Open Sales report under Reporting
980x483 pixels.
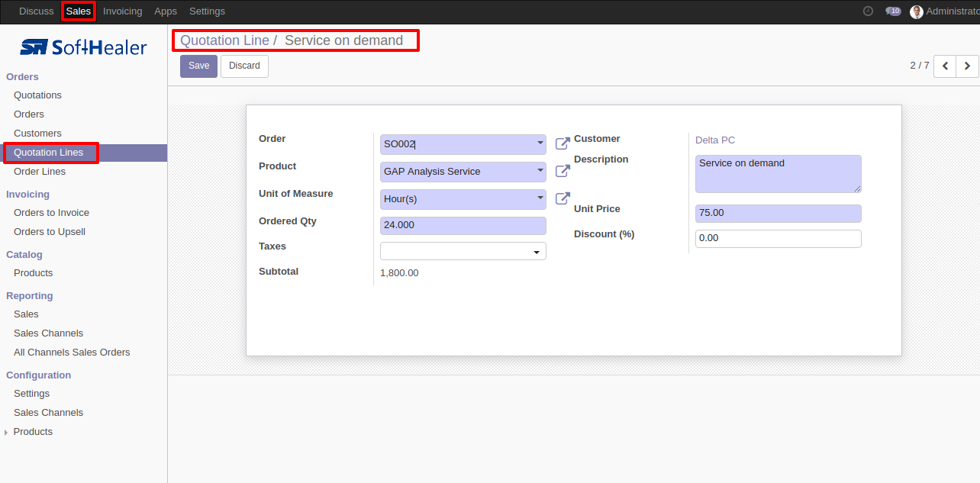[26, 314]
